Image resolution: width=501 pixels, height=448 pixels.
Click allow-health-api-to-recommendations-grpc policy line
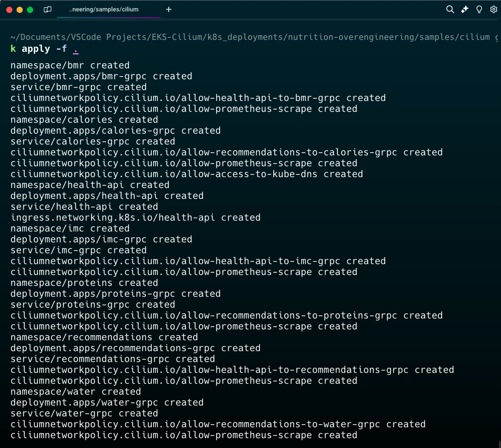click(232, 370)
